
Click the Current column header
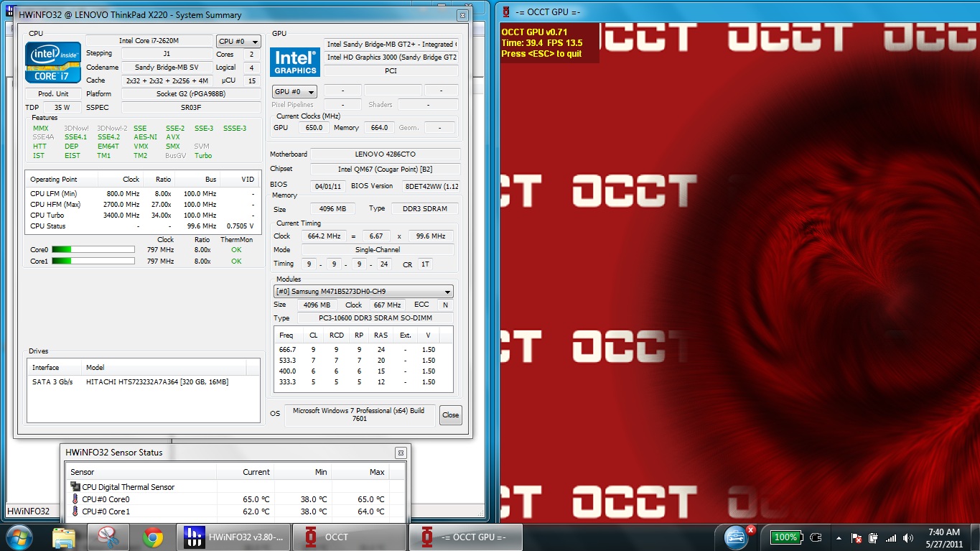246,472
